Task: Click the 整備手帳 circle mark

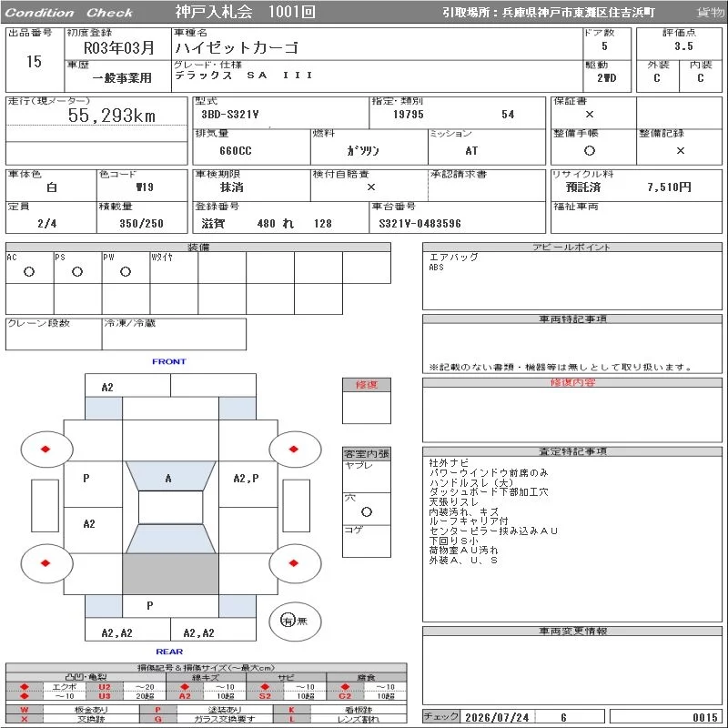Action: point(589,150)
